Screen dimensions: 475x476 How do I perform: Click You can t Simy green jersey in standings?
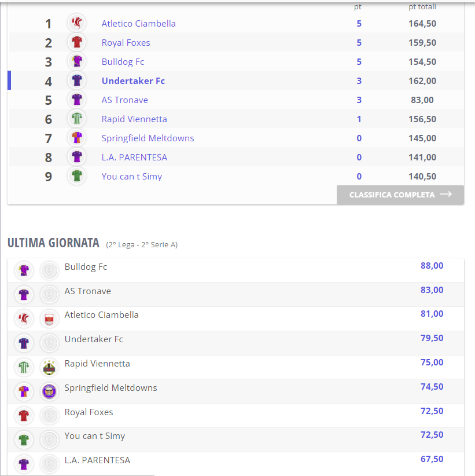[77, 176]
